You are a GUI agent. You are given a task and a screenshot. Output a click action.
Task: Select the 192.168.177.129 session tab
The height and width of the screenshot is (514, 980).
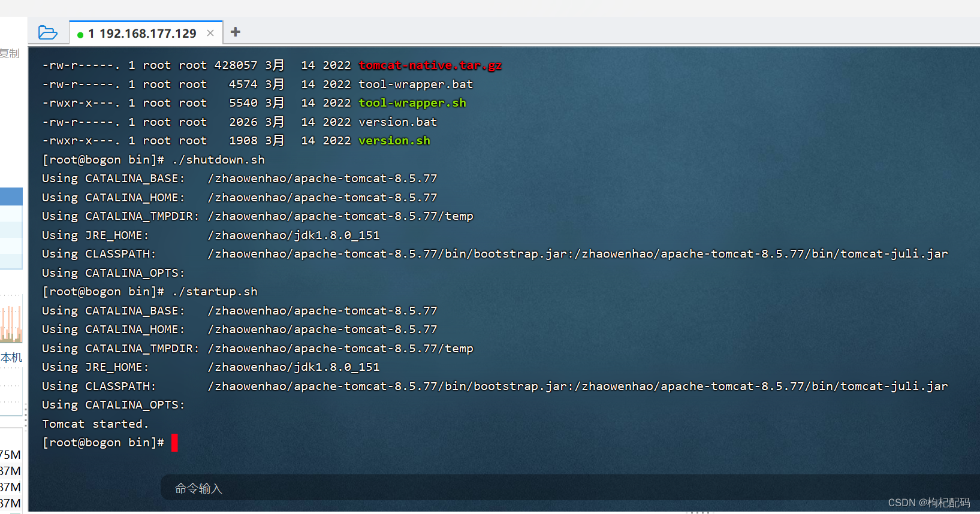147,33
